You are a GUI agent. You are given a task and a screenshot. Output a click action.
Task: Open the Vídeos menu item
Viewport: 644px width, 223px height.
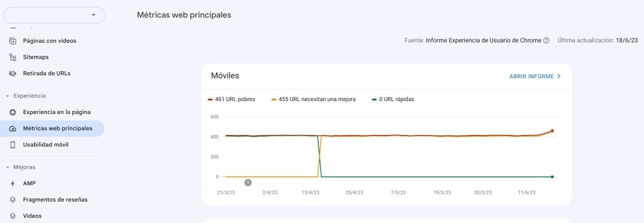click(x=32, y=216)
